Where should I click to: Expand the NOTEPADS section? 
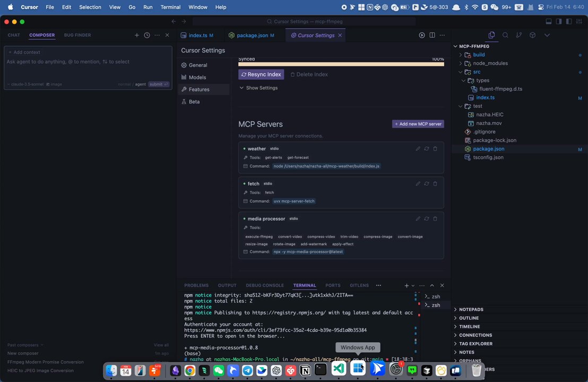pyautogui.click(x=471, y=310)
